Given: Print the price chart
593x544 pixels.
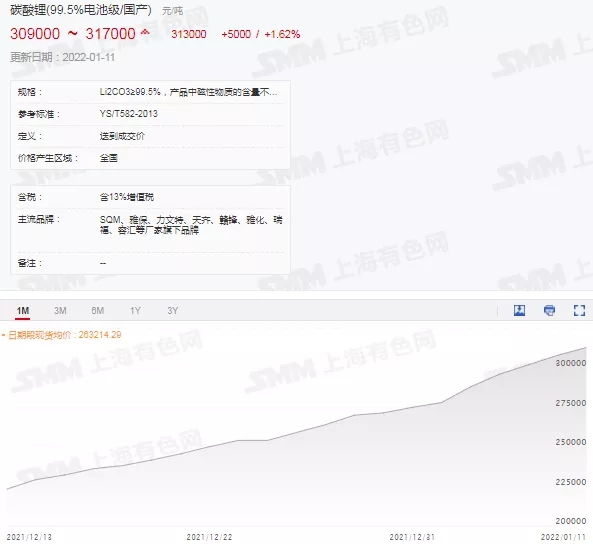Looking at the screenshot, I should click(x=550, y=310).
